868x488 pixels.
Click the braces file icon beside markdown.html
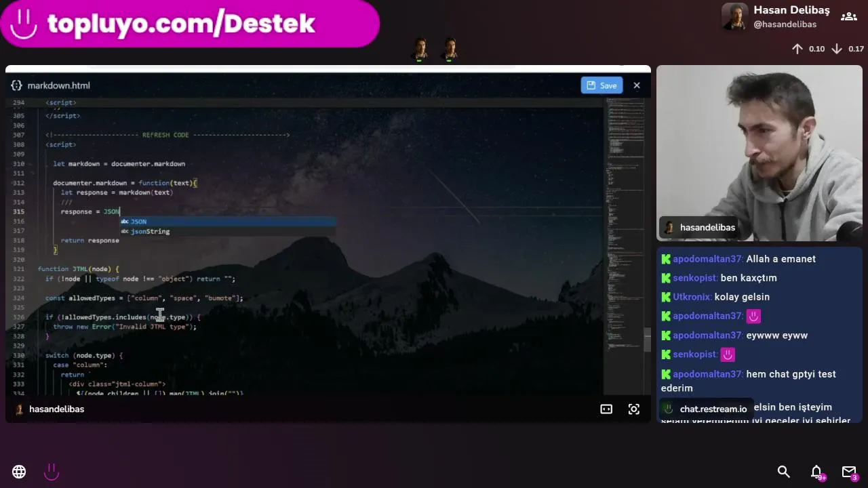pyautogui.click(x=16, y=85)
